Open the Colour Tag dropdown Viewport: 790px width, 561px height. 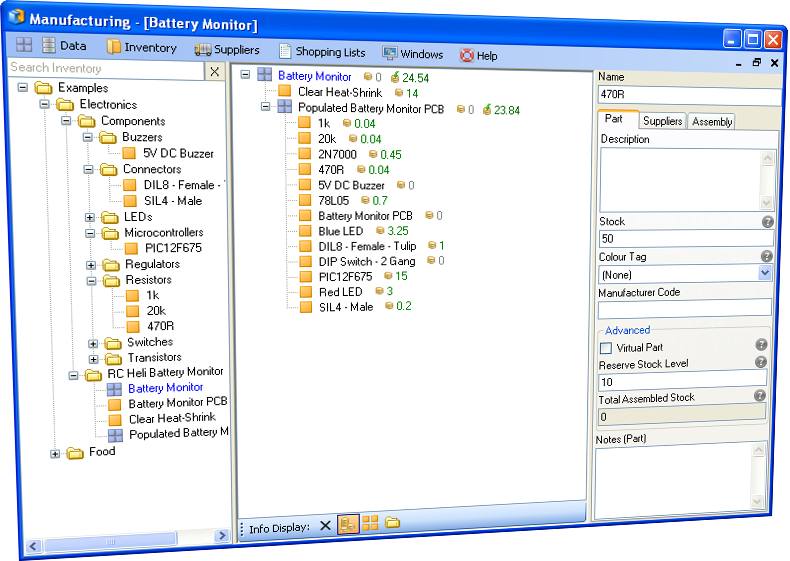coord(765,272)
